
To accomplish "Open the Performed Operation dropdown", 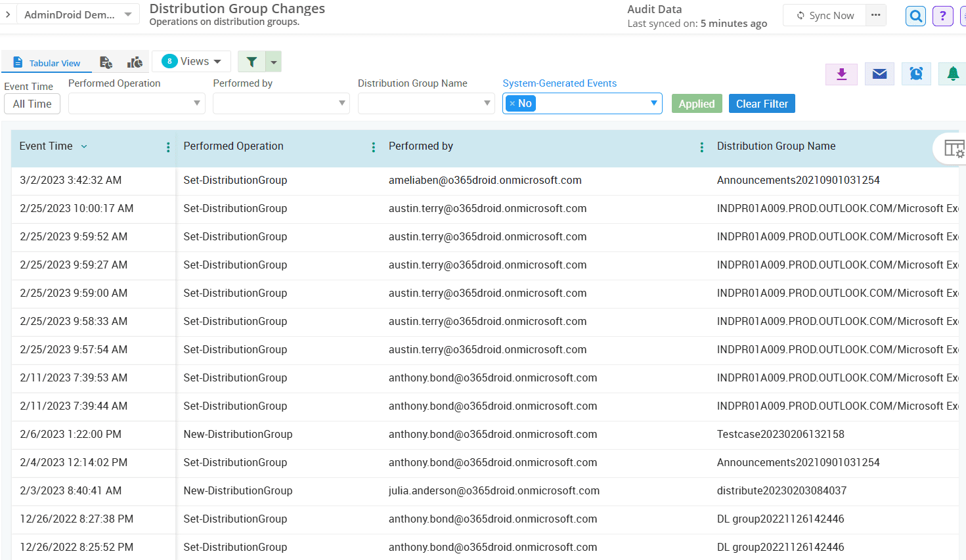I will [136, 103].
